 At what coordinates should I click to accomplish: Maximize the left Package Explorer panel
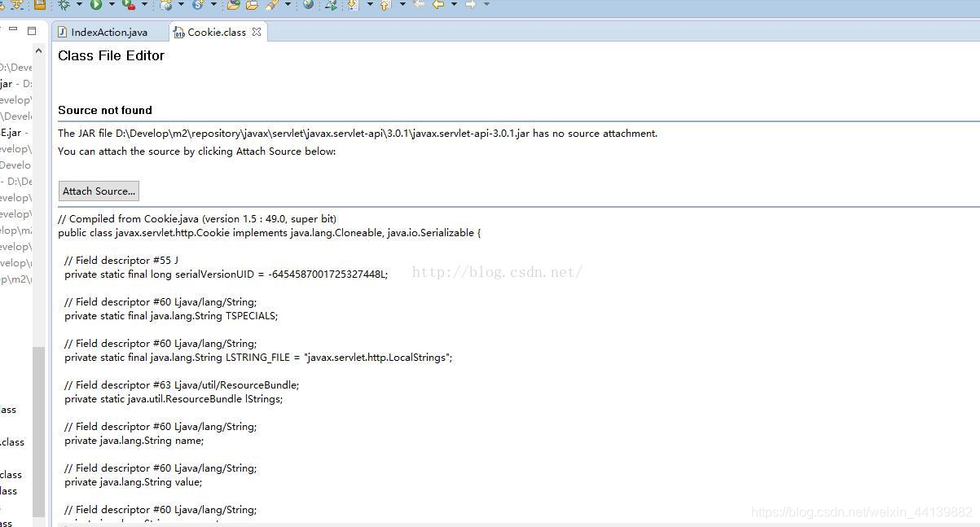tap(32, 31)
